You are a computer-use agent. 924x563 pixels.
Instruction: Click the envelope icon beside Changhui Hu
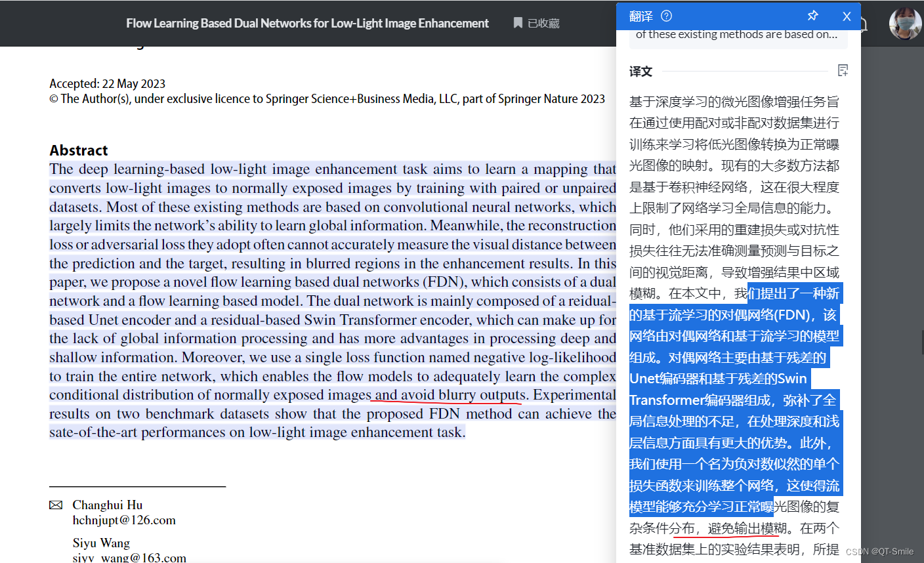[x=56, y=505]
